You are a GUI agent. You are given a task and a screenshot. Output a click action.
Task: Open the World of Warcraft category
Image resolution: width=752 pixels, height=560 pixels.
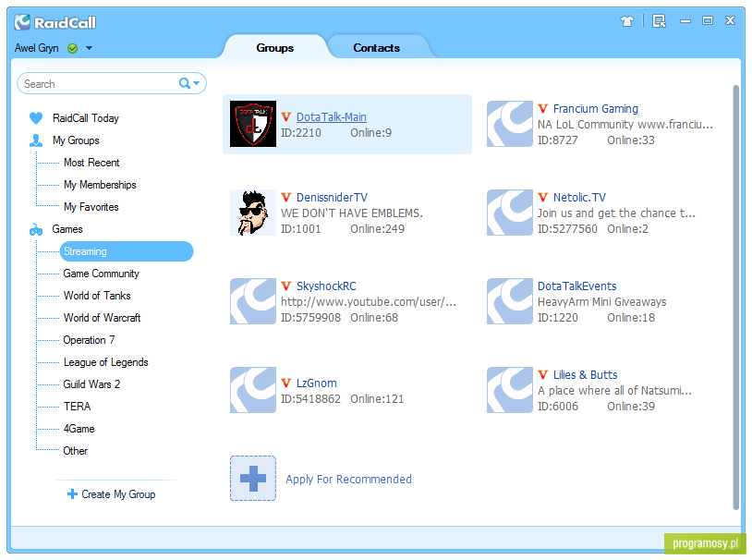[x=103, y=318]
